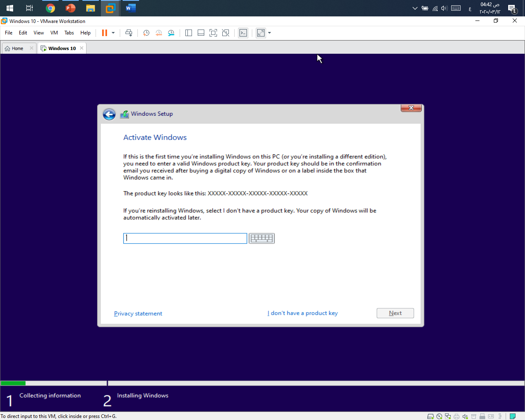Screen dimensions: 525x420
Task: Open Google Chrome from the taskbar
Action: [x=50, y=8]
